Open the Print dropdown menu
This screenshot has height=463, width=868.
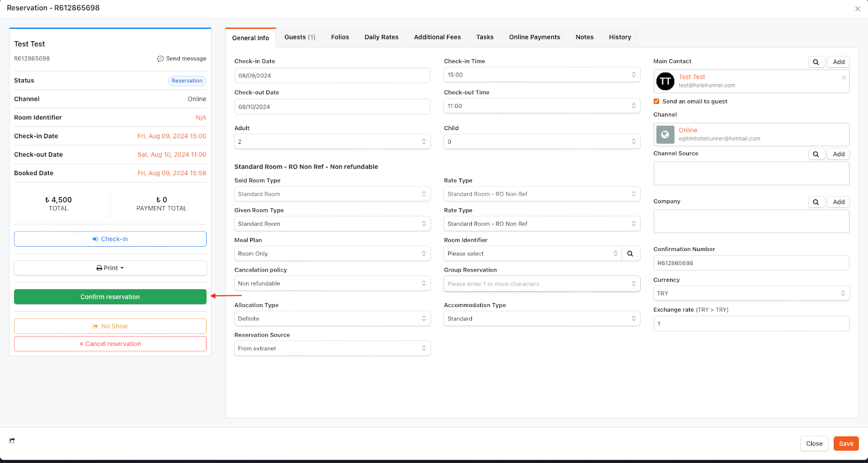(x=110, y=268)
